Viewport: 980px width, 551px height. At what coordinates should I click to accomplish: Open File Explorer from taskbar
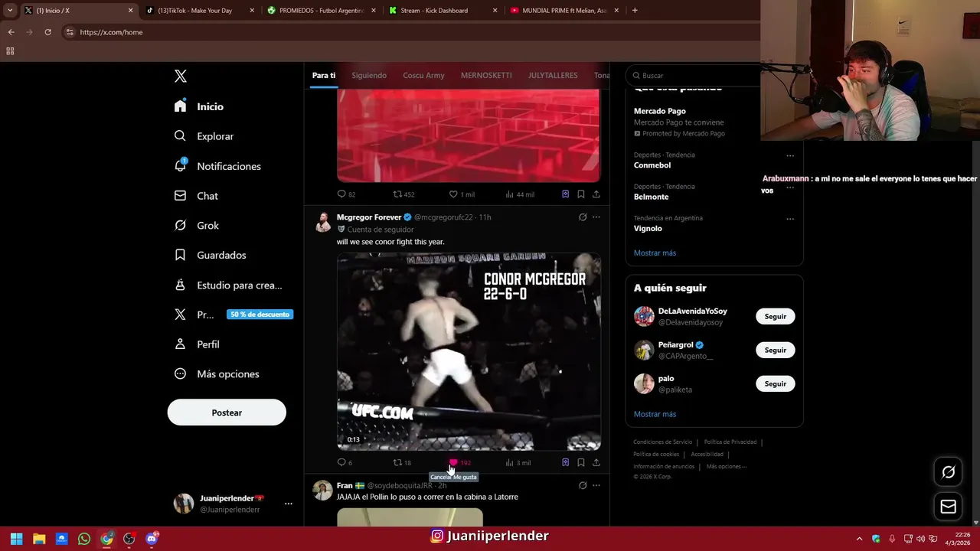click(x=39, y=539)
